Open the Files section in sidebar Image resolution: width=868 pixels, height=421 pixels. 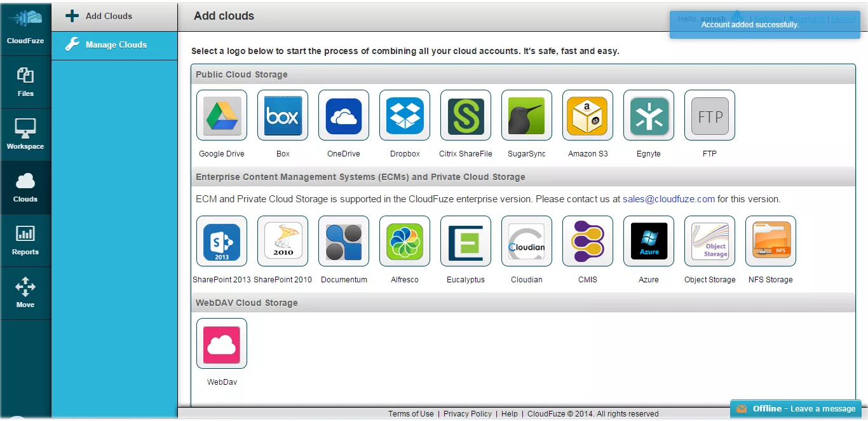click(25, 82)
